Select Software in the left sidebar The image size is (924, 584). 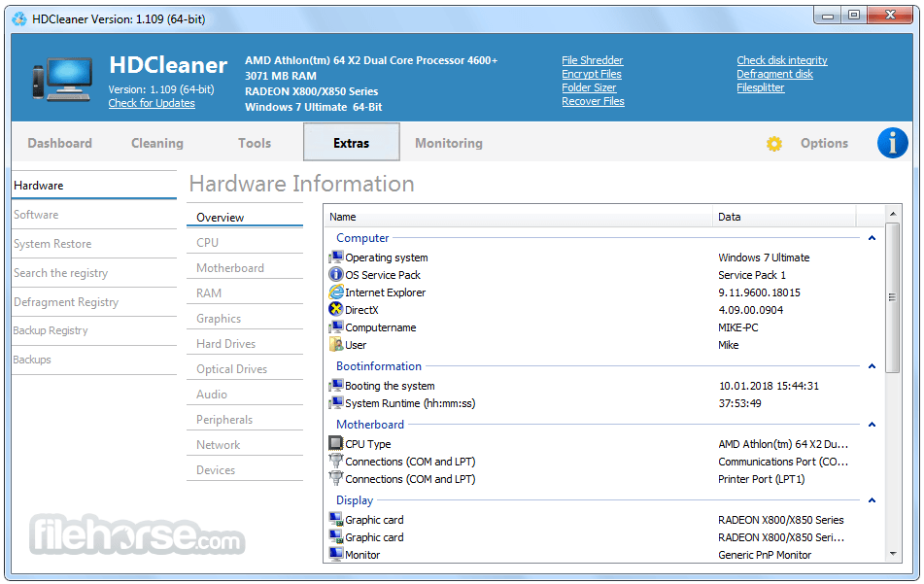click(x=93, y=215)
